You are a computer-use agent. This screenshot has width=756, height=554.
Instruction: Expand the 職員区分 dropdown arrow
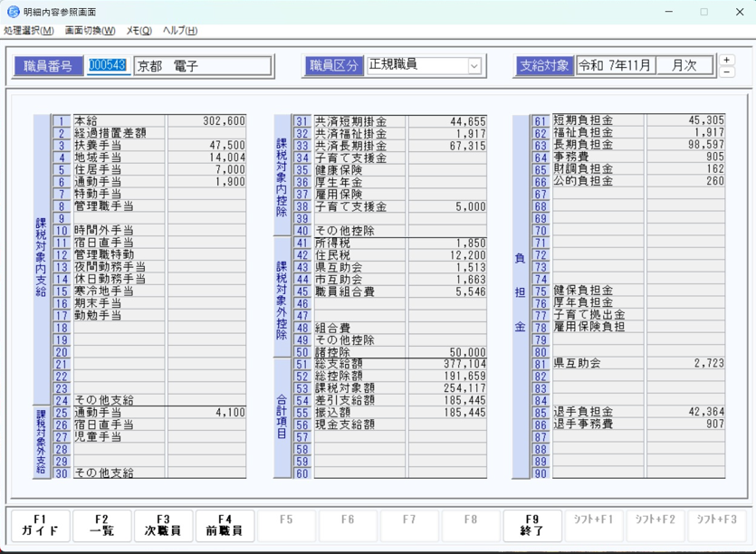(x=474, y=66)
